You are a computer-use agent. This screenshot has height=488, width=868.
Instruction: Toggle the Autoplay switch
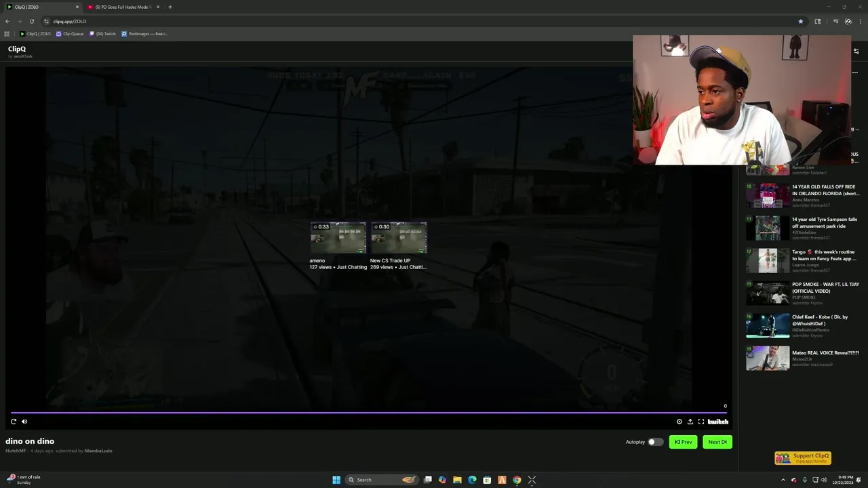coord(655,442)
